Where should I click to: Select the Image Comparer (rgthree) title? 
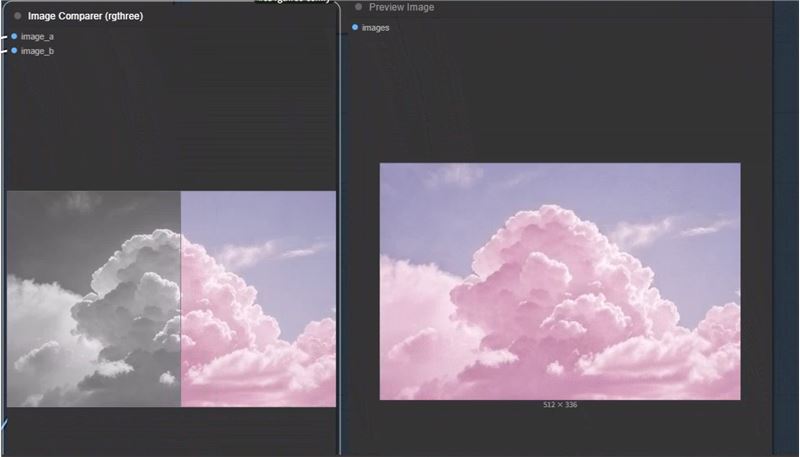click(x=84, y=16)
